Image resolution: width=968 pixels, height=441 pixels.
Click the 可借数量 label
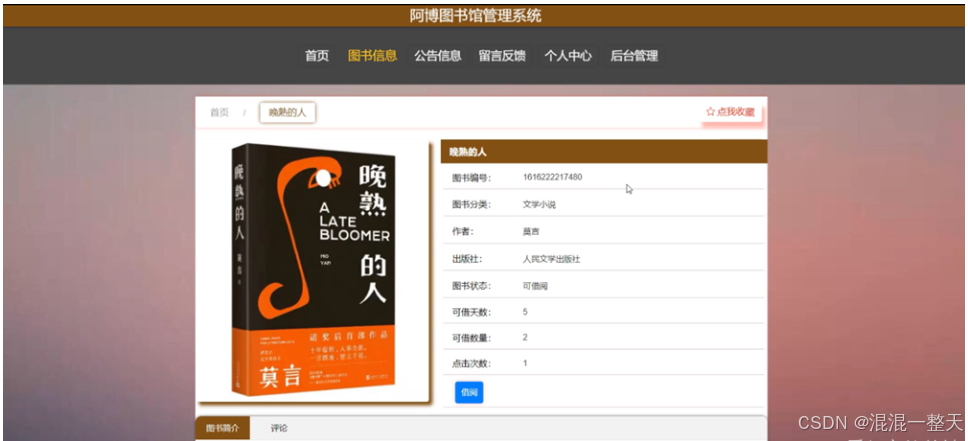click(471, 337)
